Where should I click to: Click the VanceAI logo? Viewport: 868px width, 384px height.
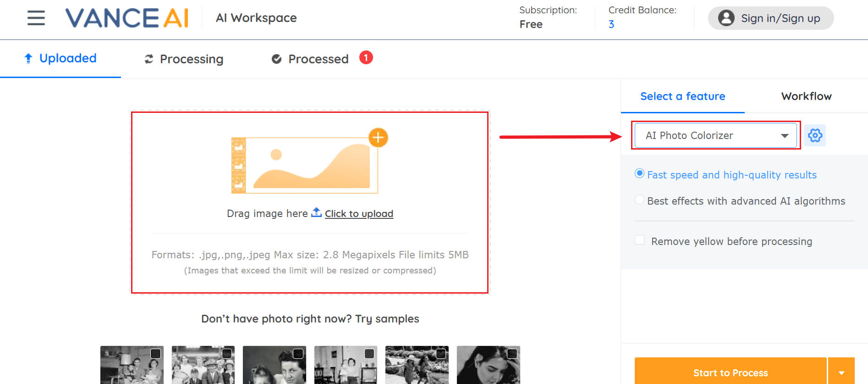[127, 18]
